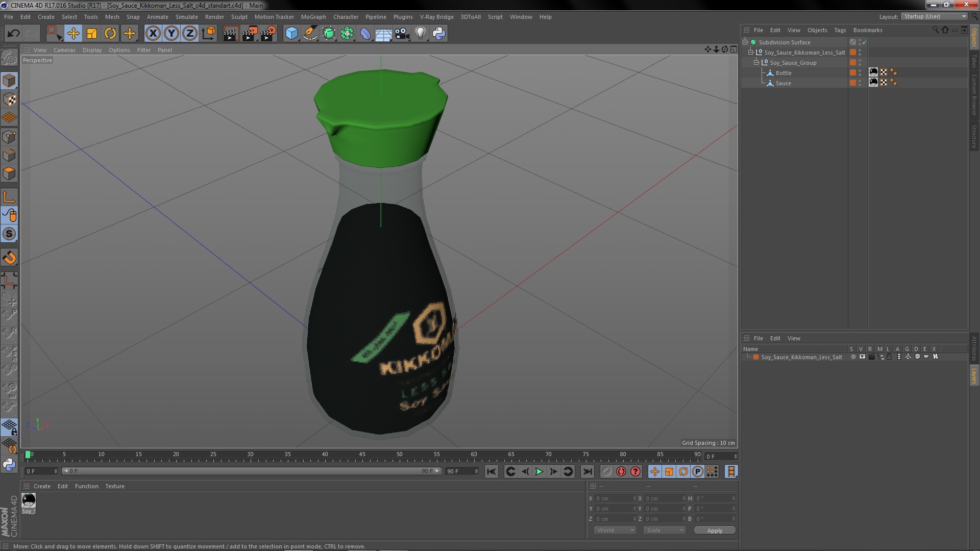Open the Magnet tool icon in left sidebar
980x551 pixels.
pos(9,258)
